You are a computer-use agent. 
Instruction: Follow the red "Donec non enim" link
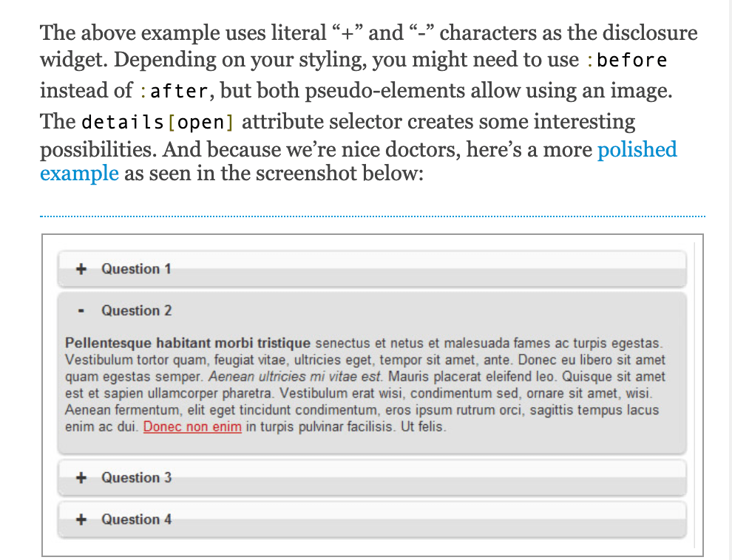192,426
